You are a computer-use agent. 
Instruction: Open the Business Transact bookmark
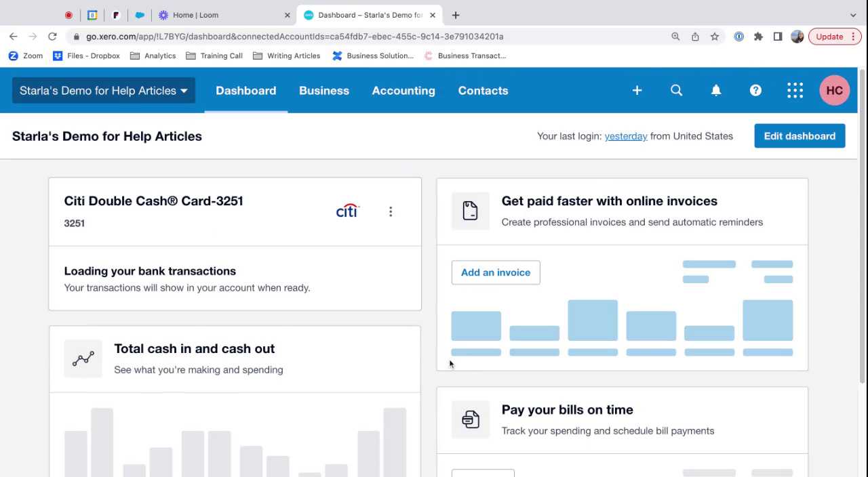tap(465, 56)
